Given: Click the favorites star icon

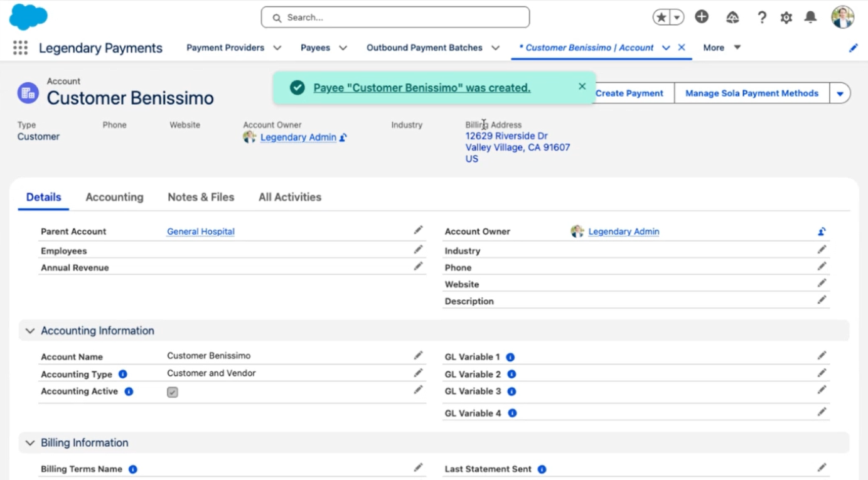Looking at the screenshot, I should tap(661, 18).
